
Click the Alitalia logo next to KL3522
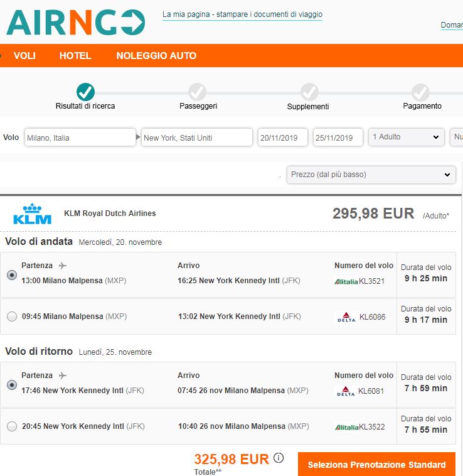[x=347, y=428]
